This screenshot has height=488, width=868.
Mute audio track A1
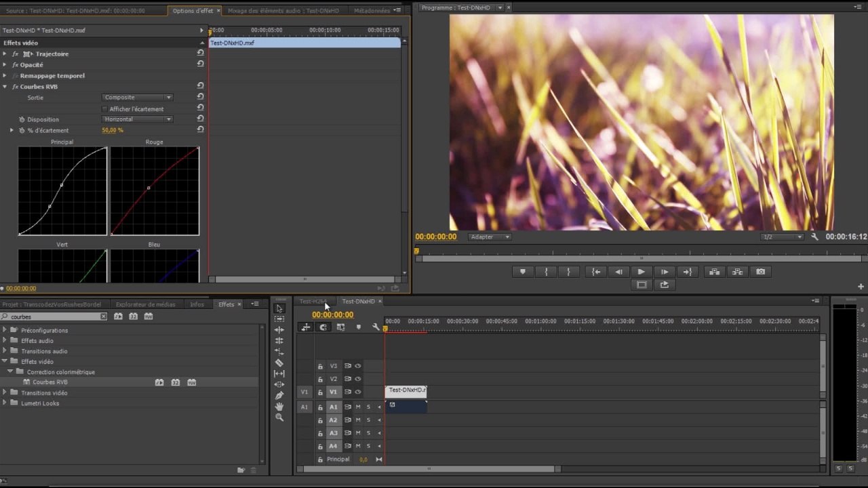point(358,407)
